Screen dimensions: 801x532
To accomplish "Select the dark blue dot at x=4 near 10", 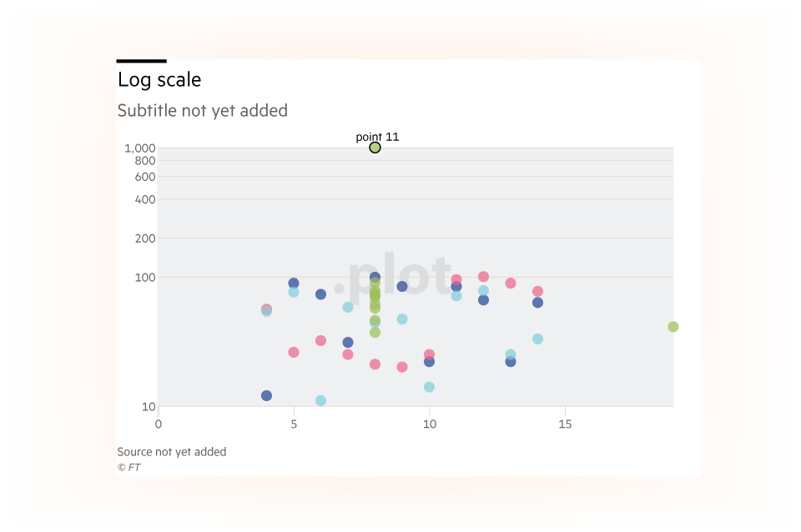I will pyautogui.click(x=266, y=396).
